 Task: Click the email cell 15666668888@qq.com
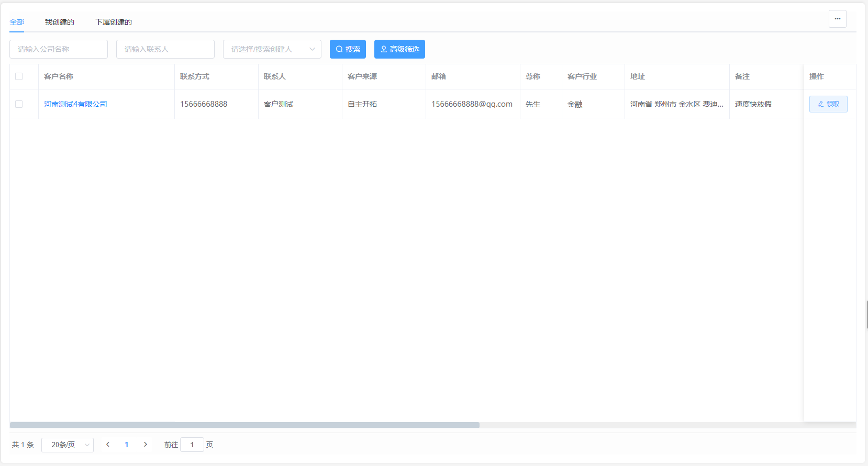(472, 104)
